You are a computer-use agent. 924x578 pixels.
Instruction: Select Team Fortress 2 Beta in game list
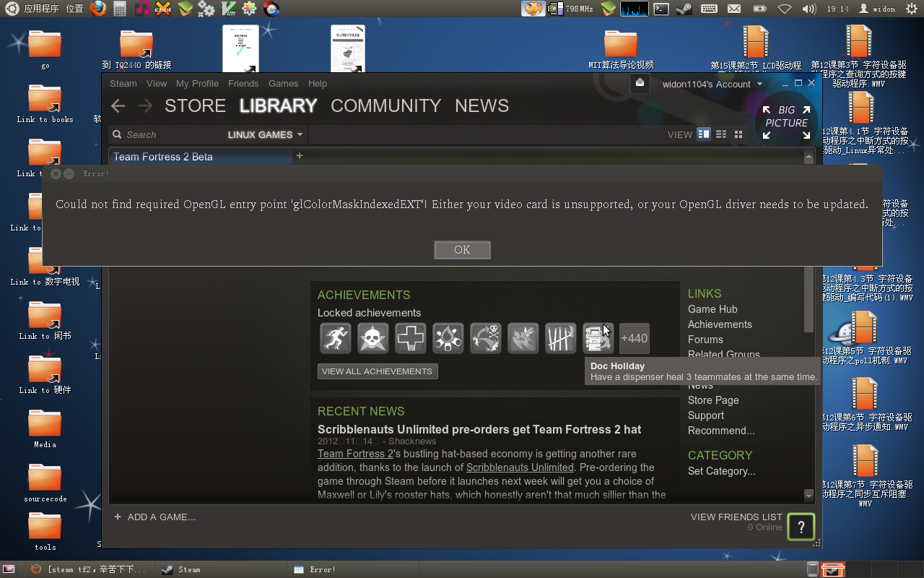(x=201, y=157)
